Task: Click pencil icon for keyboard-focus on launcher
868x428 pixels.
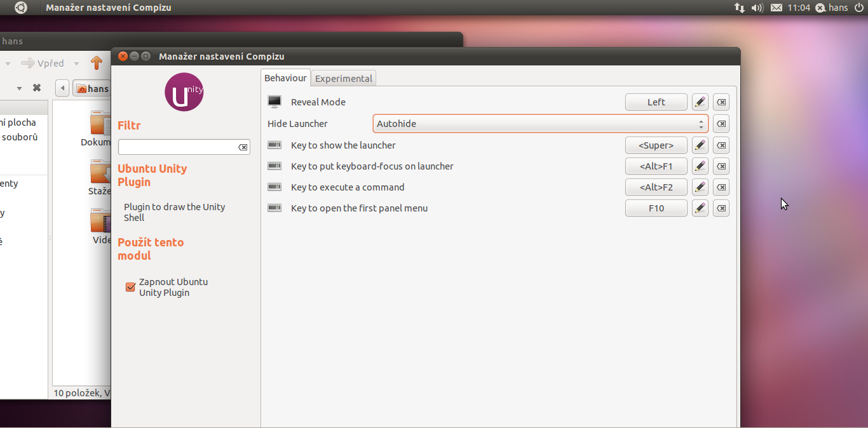Action: pos(700,166)
